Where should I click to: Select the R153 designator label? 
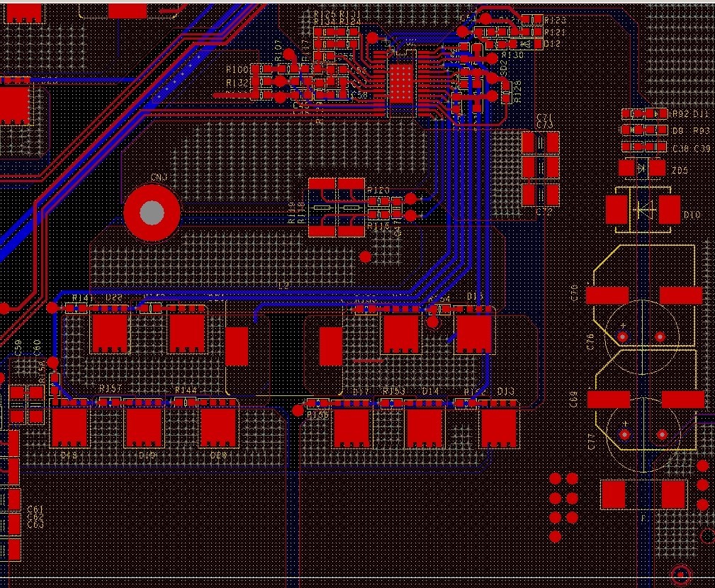click(x=393, y=392)
